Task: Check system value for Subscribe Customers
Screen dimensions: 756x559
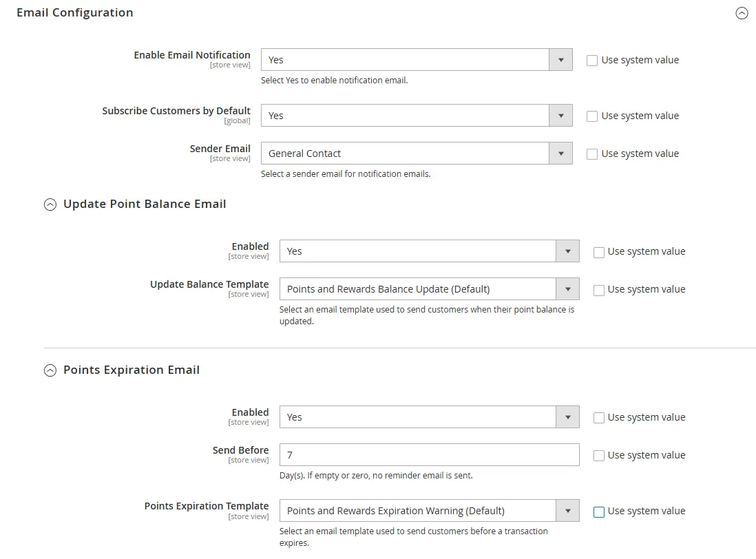Action: pyautogui.click(x=592, y=116)
